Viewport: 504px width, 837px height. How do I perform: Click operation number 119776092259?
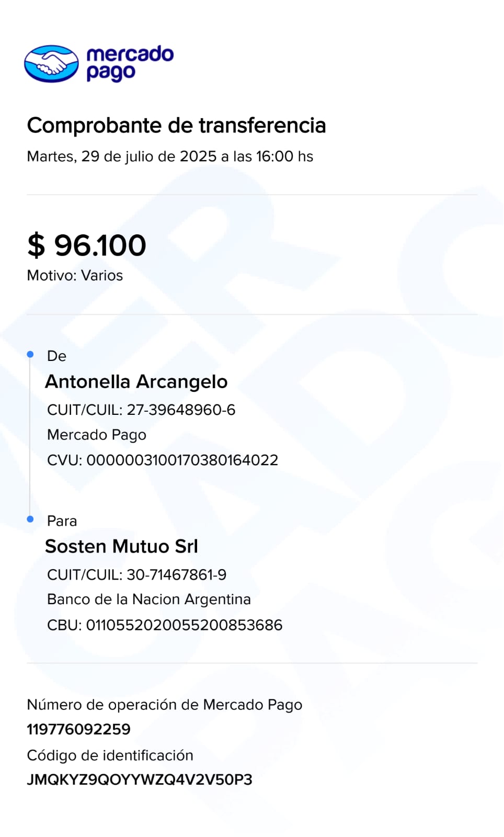coord(79,729)
